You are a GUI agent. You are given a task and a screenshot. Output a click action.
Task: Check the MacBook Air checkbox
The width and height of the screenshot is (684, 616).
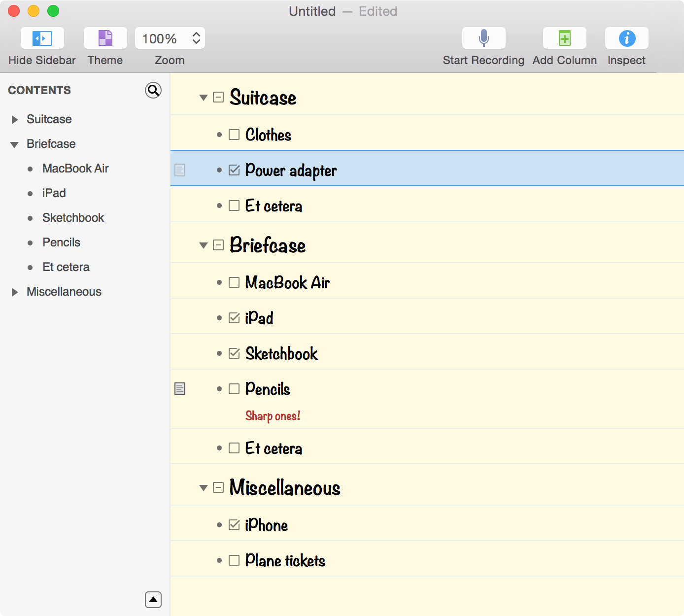click(x=234, y=282)
